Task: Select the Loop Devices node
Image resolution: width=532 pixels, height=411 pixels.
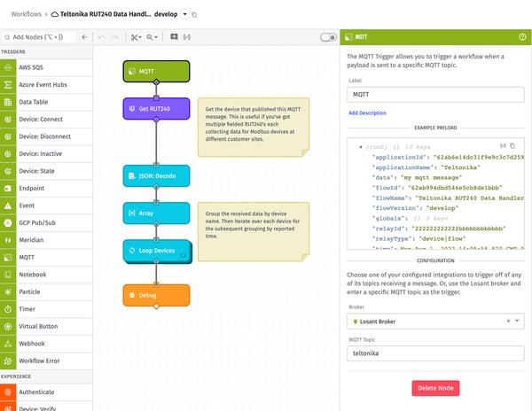Action: coord(156,251)
